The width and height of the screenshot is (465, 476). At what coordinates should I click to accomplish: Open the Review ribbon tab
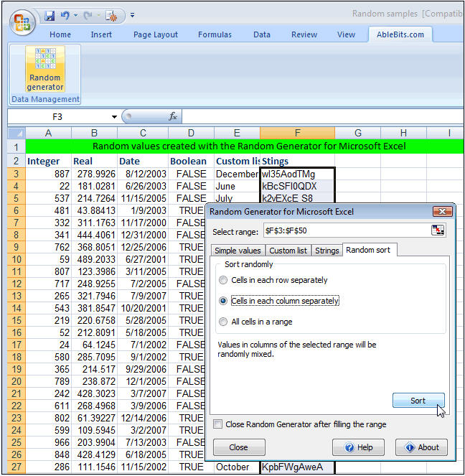(304, 34)
